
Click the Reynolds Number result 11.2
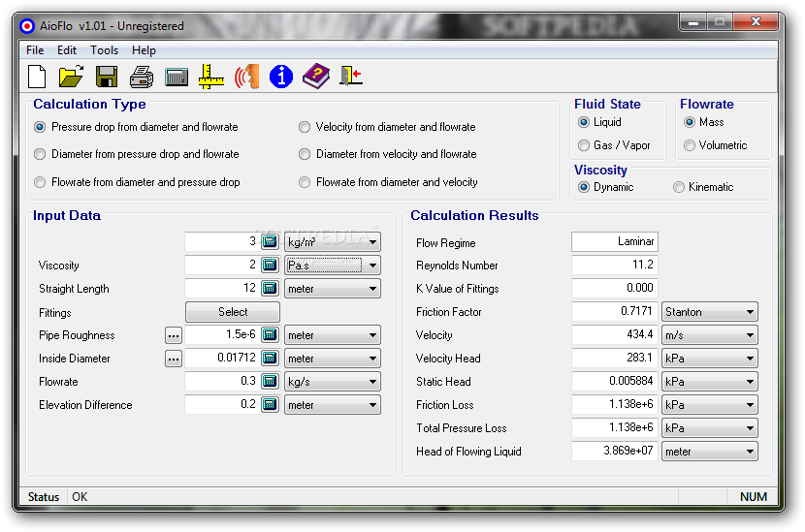[x=615, y=265]
